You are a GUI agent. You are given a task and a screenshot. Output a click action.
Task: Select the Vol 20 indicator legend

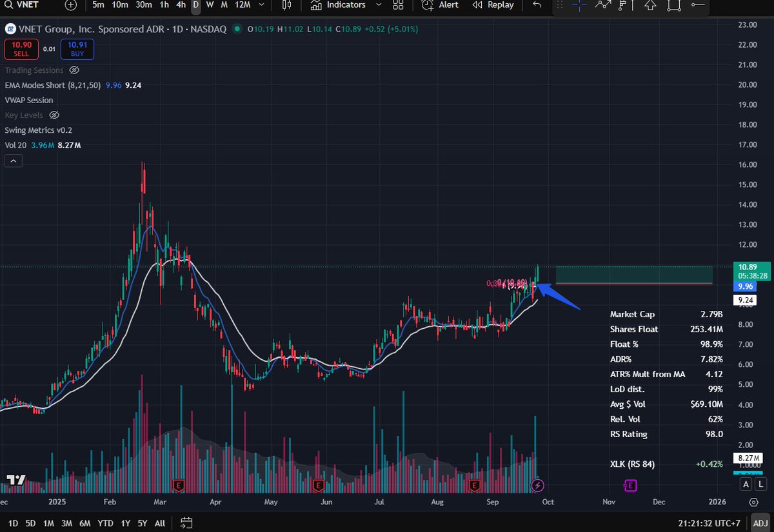pos(15,145)
